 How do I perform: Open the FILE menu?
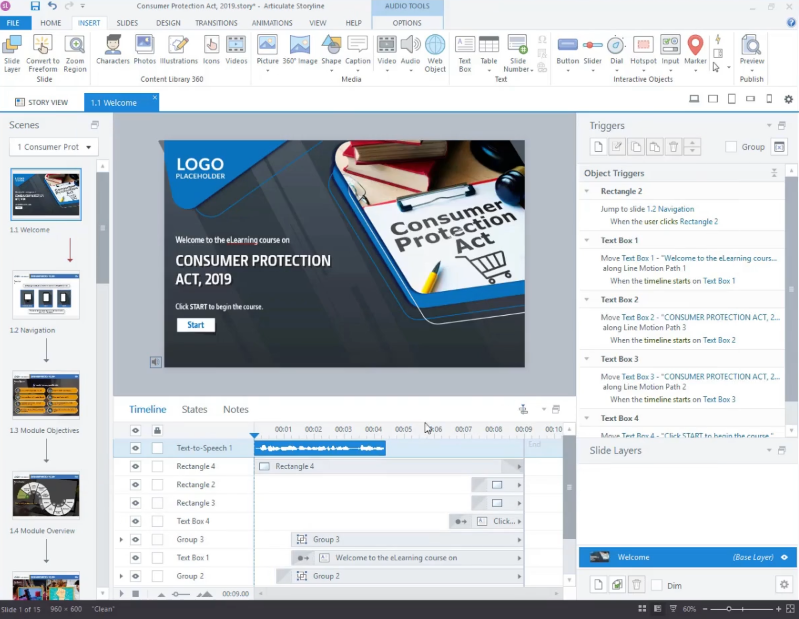pyautogui.click(x=13, y=23)
